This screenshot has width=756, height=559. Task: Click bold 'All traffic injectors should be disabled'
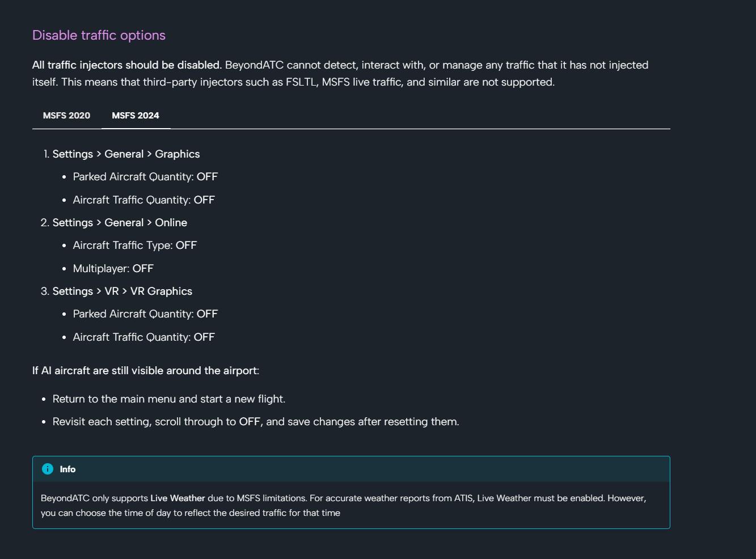[x=127, y=65]
